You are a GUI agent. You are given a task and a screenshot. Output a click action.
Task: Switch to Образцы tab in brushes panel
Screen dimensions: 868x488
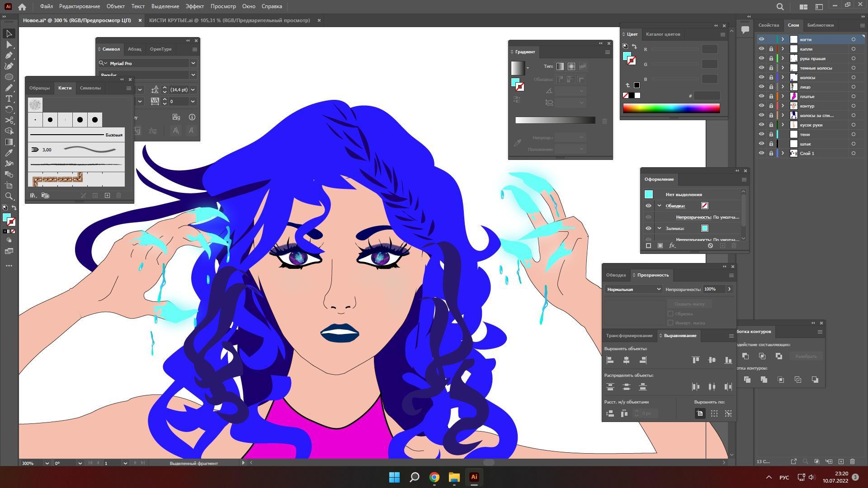(x=39, y=88)
